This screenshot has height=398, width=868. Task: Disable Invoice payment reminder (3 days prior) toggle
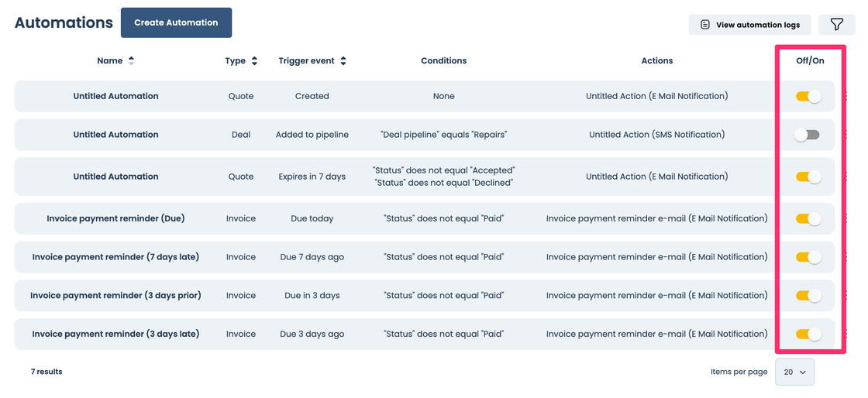[x=808, y=295]
